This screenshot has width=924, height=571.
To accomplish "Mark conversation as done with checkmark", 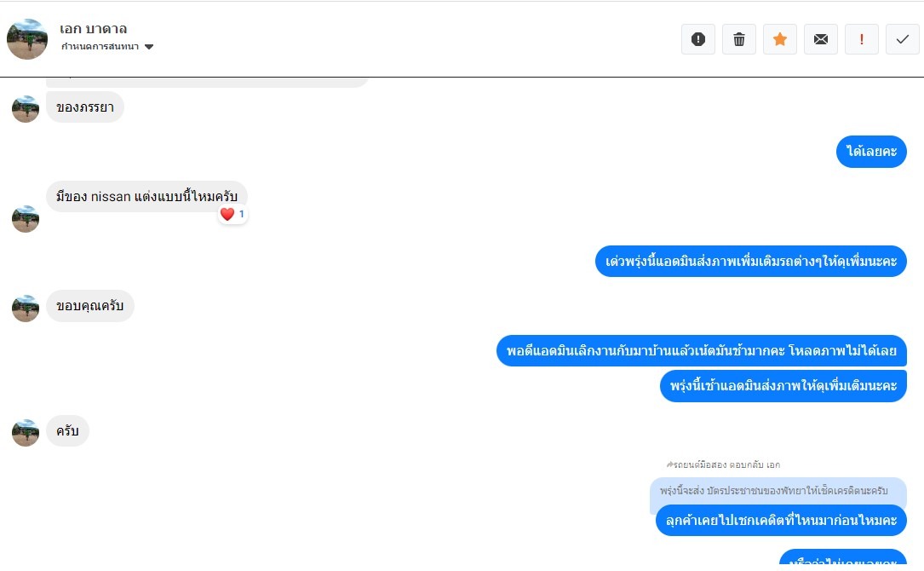I will (902, 39).
